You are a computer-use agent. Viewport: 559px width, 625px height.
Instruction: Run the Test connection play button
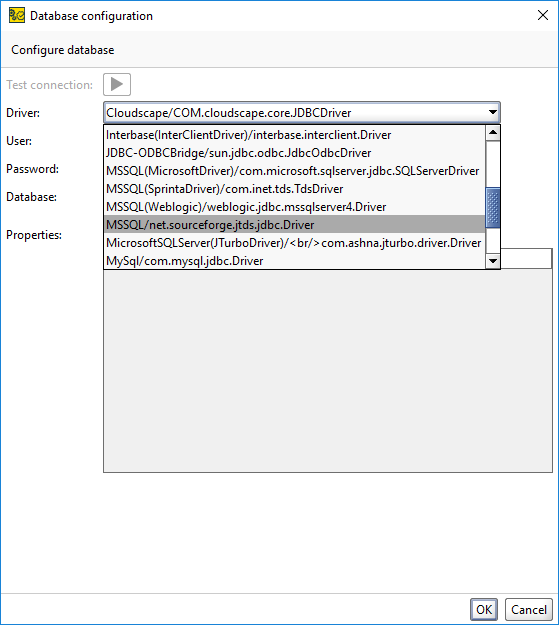[x=117, y=85]
